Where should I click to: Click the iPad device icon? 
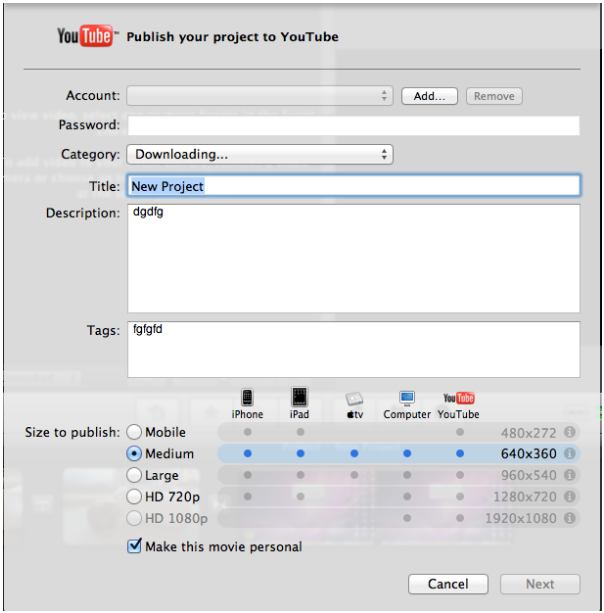pyautogui.click(x=299, y=397)
